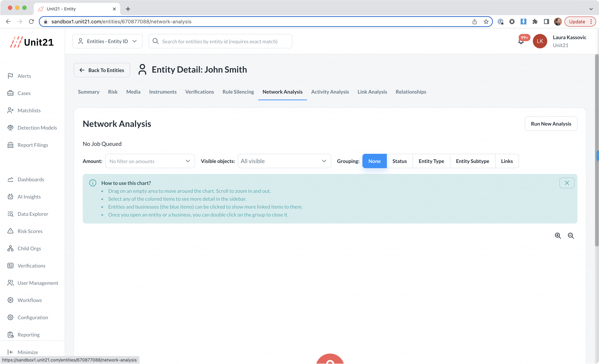Viewport: 599px width, 364px height.
Task: Click the zoom out magnifier icon
Action: click(x=571, y=236)
